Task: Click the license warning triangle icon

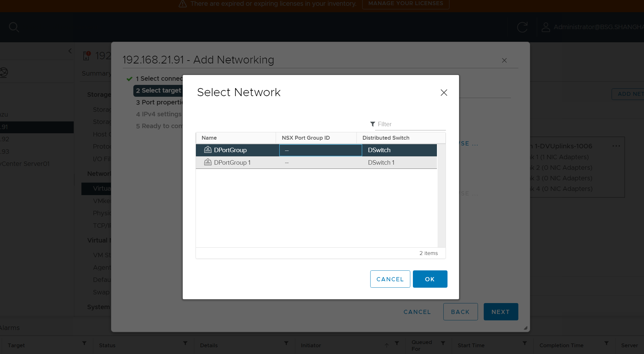Action: pyautogui.click(x=183, y=4)
